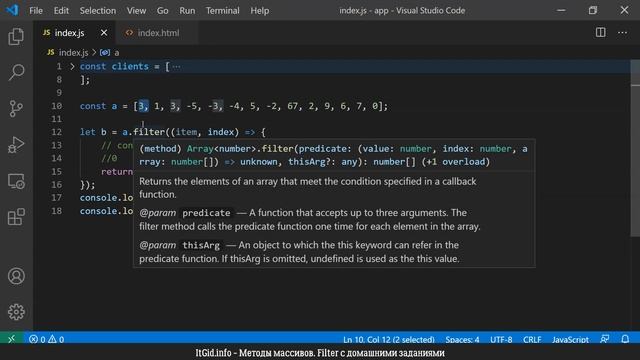
Task: Click console.lo on line 18
Action: [x=106, y=211]
